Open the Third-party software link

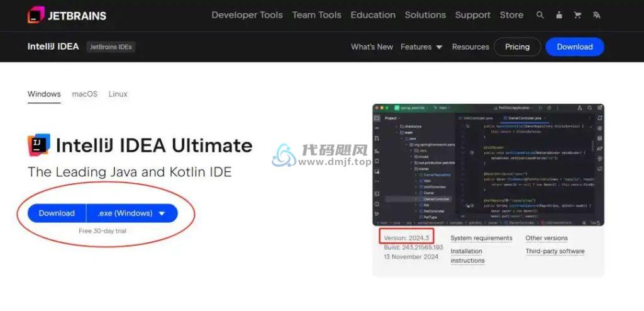(x=555, y=251)
